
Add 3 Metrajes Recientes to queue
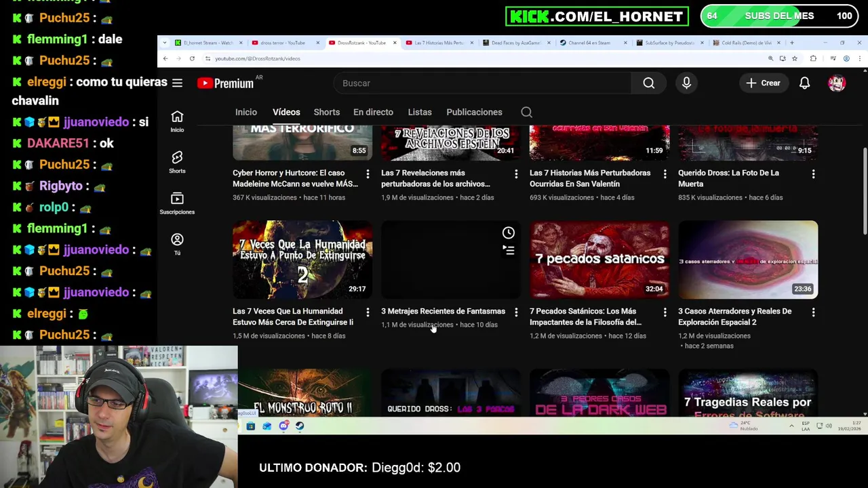(x=508, y=250)
